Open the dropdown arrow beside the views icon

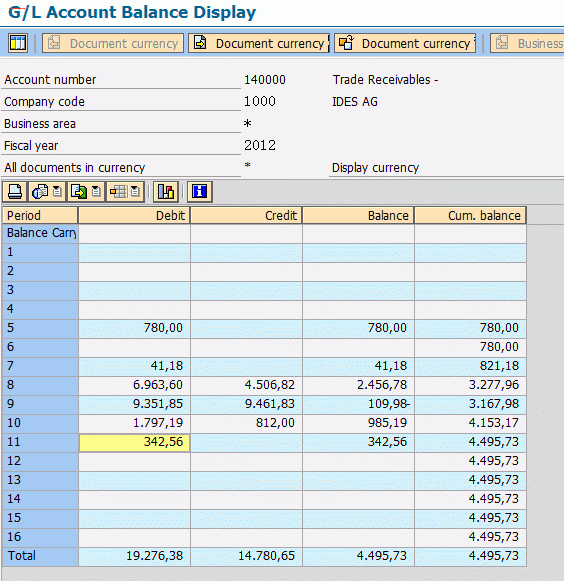click(57, 192)
